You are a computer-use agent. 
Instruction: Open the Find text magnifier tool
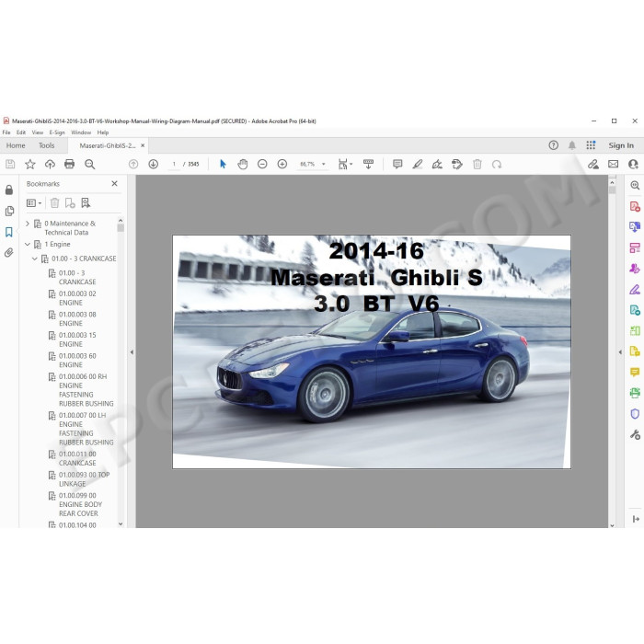pyautogui.click(x=89, y=165)
